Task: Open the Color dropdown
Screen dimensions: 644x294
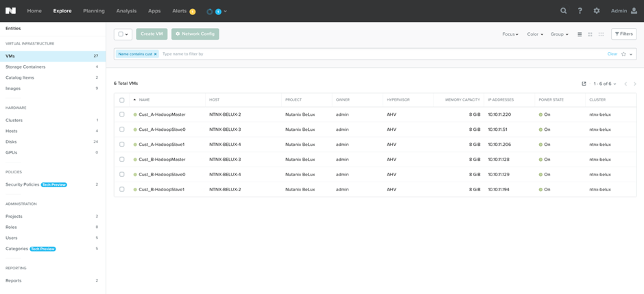Action: 535,34
